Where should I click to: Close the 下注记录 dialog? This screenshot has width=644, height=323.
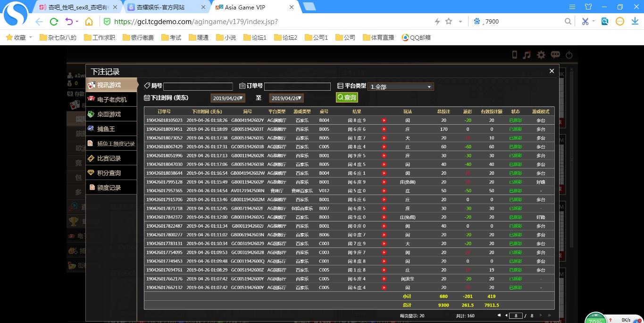(x=552, y=71)
